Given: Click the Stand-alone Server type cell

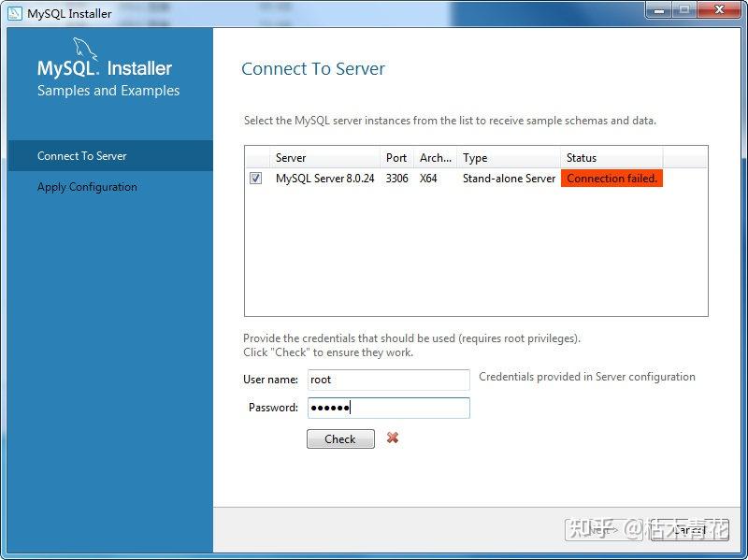Looking at the screenshot, I should [x=509, y=179].
